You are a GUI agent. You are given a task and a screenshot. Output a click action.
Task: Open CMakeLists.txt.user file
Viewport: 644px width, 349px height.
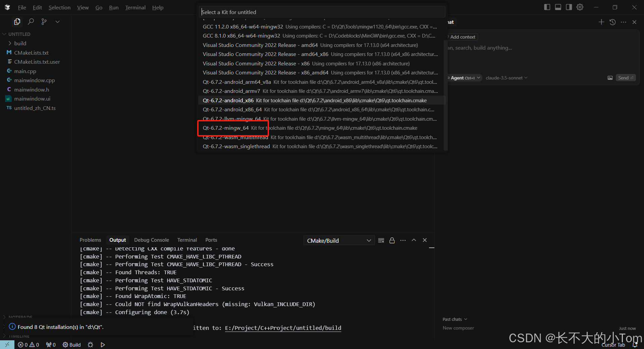click(36, 62)
